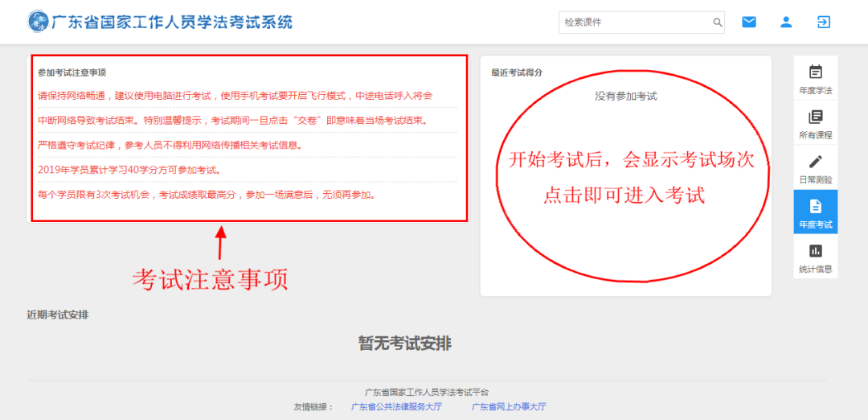
Task: Click the 最近考试得分 heading
Action: click(x=517, y=72)
